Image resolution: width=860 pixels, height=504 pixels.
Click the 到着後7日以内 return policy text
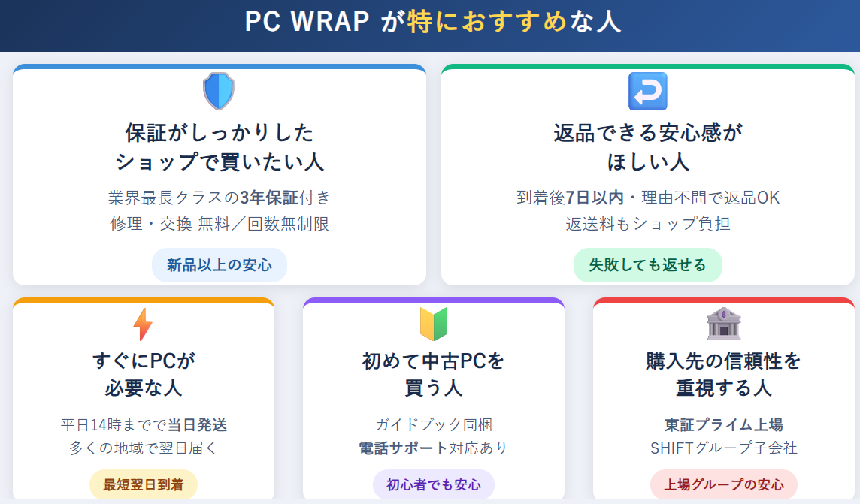(647, 198)
